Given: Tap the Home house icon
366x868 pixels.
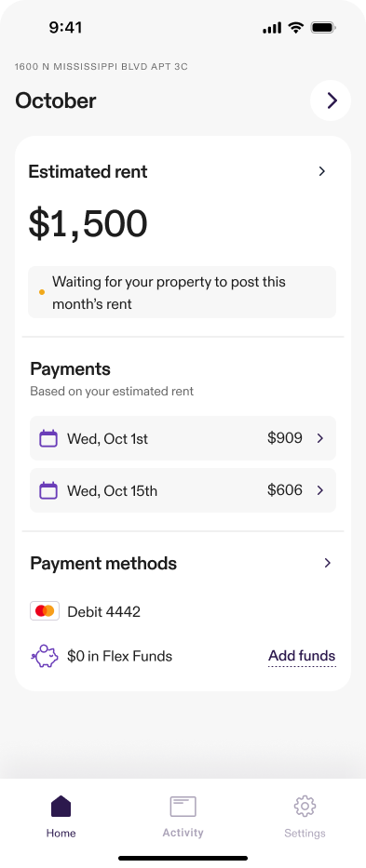Looking at the screenshot, I should coord(61,806).
